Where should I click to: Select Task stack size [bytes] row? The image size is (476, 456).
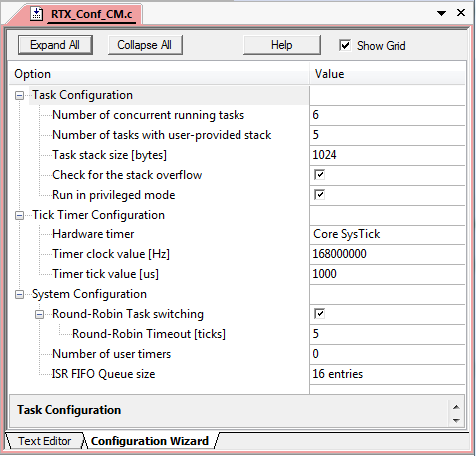pyautogui.click(x=109, y=155)
